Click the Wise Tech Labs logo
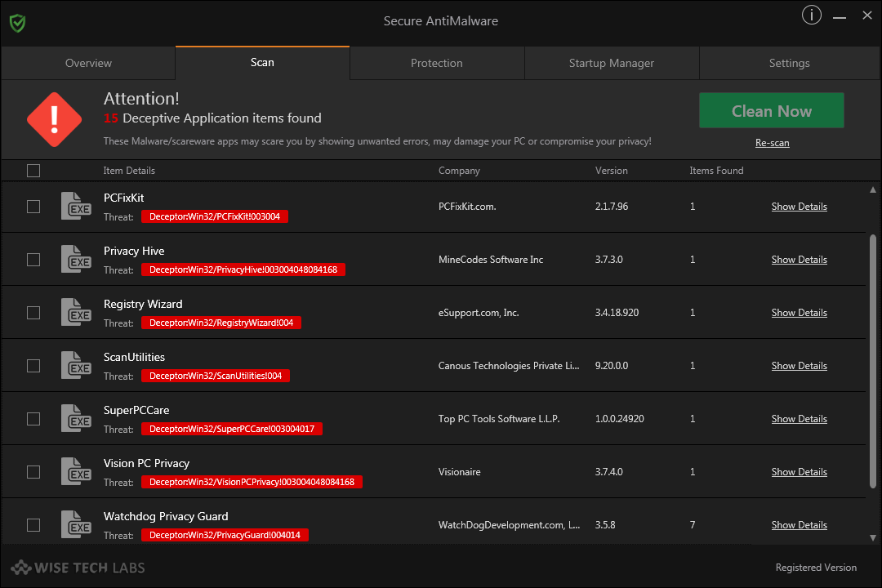The image size is (882, 588). tap(78, 568)
